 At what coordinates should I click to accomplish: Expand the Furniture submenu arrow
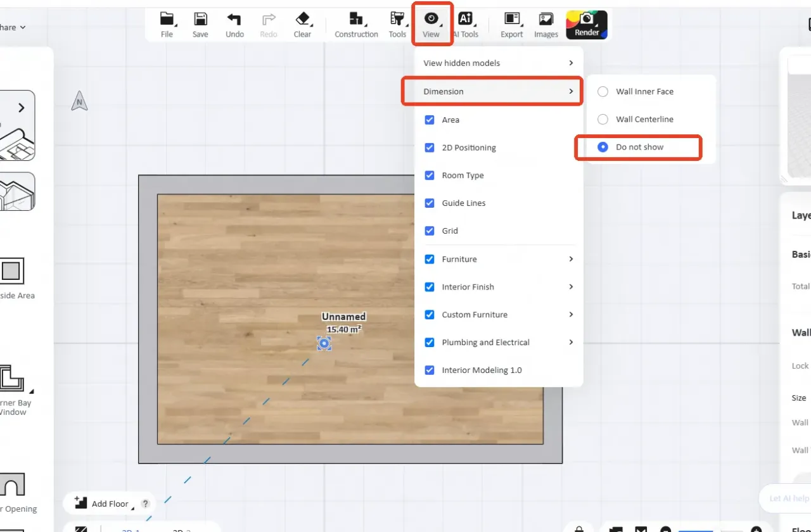[x=570, y=259]
